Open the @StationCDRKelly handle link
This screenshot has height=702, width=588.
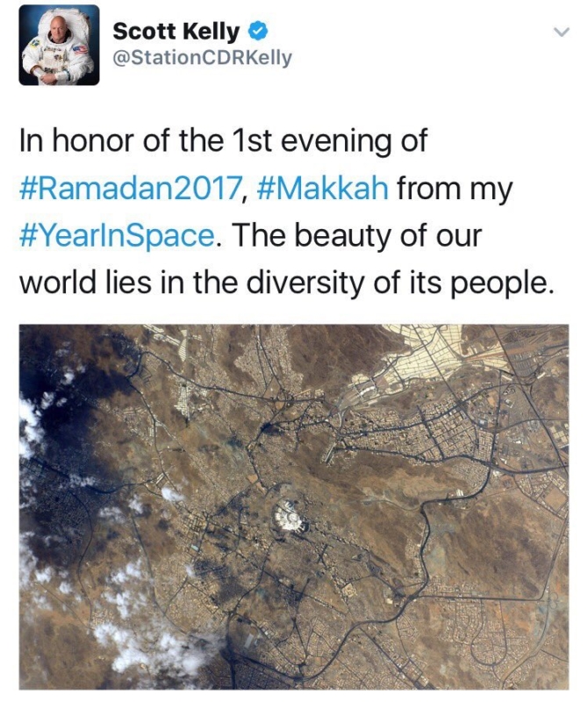[x=203, y=58]
